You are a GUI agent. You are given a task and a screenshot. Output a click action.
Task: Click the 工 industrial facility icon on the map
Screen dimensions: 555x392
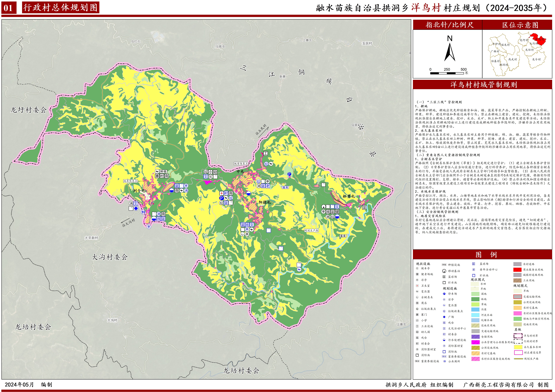click(266, 153)
